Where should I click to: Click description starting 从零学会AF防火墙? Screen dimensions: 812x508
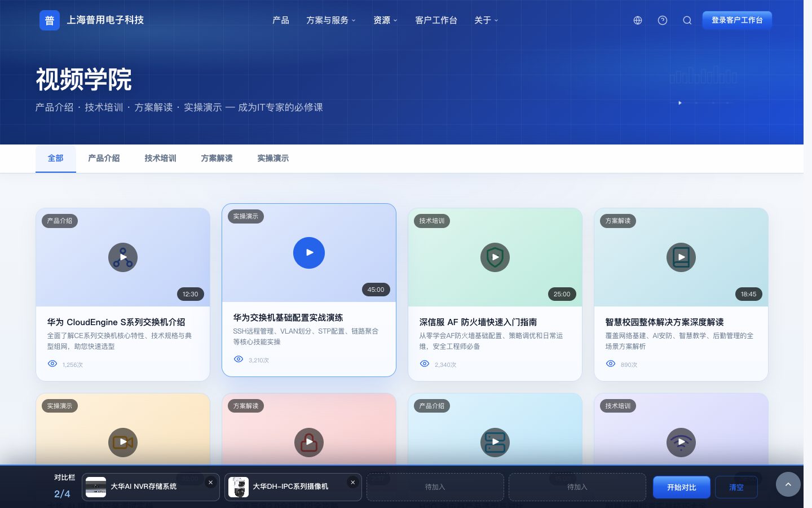491,341
